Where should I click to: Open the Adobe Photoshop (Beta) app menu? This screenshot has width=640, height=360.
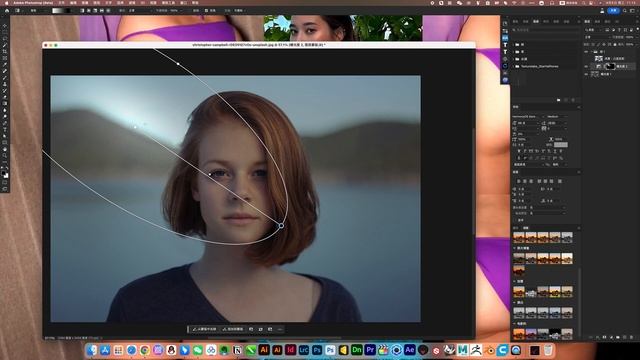[33, 3]
